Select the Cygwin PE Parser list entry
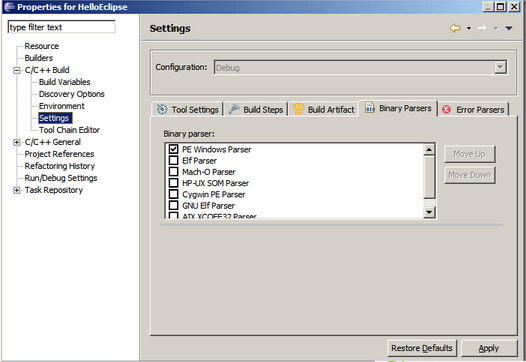The image size is (526, 362). tap(213, 194)
